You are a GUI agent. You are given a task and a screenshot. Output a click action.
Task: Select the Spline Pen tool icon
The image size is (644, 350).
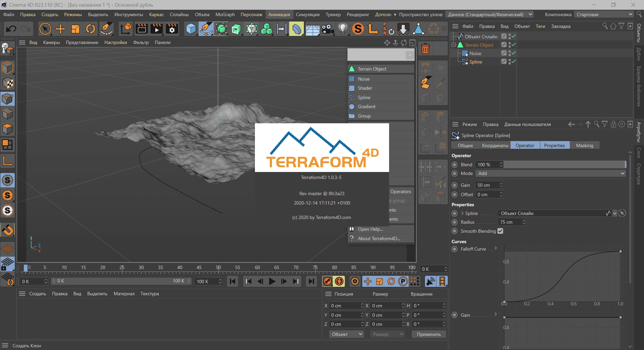click(x=206, y=29)
